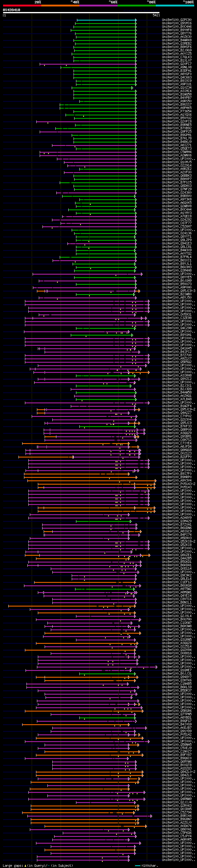Open hit UniRef100_B9YHF8

pyautogui.click(x=177, y=30)
